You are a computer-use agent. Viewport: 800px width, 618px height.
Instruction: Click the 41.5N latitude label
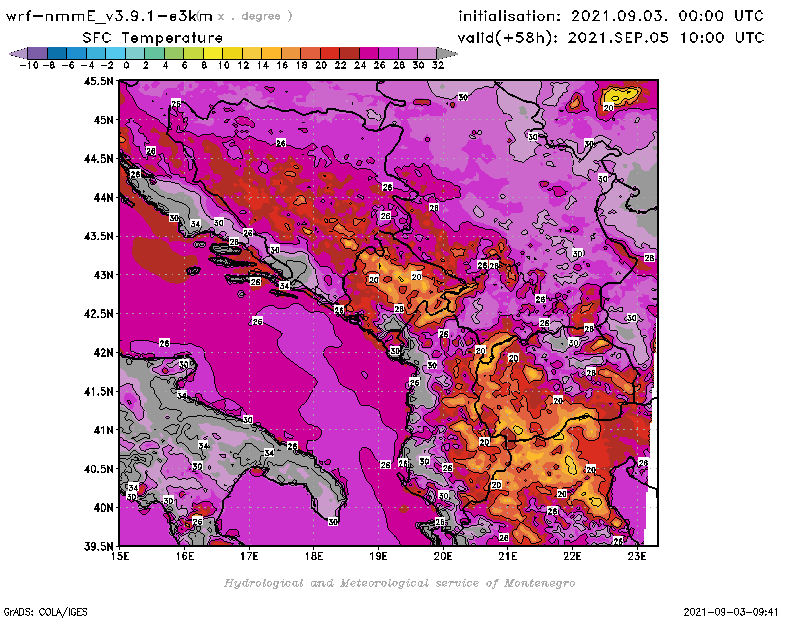click(98, 391)
